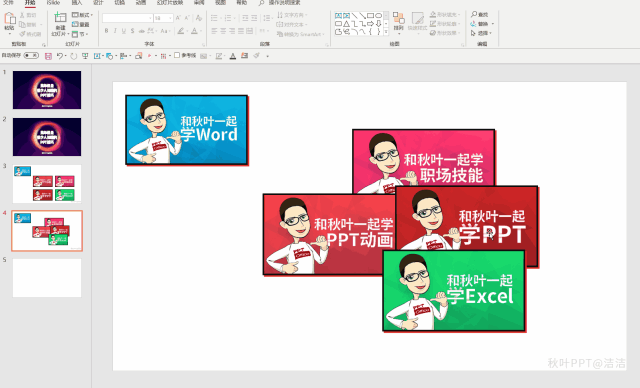Select slide 3 thumbnail in slide panel
The height and width of the screenshot is (388, 640).
[x=47, y=184]
